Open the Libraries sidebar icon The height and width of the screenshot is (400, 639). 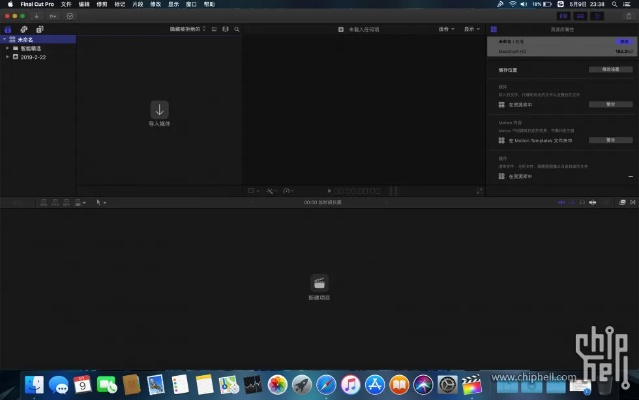point(9,29)
